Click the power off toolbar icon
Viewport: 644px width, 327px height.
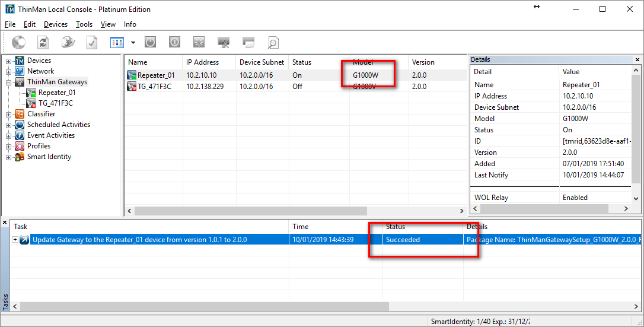(174, 42)
